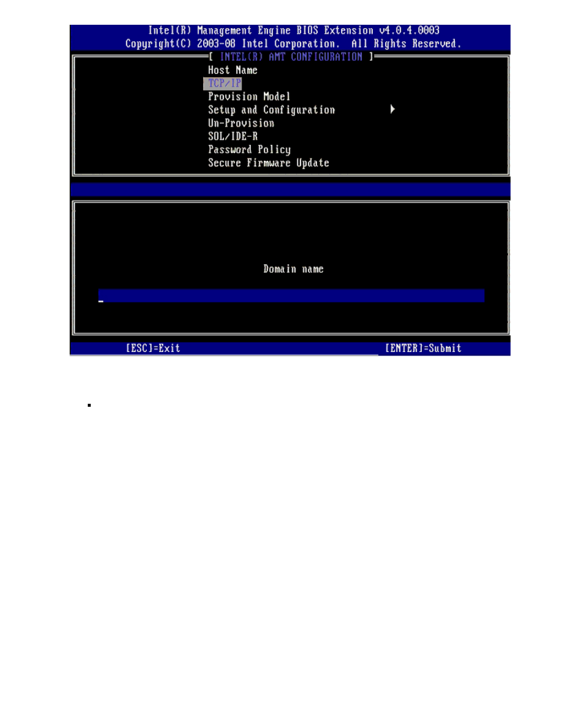This screenshot has height=728, width=562.
Task: Click the INTEL(R) AMT CONFIGURATION title
Action: (291, 57)
